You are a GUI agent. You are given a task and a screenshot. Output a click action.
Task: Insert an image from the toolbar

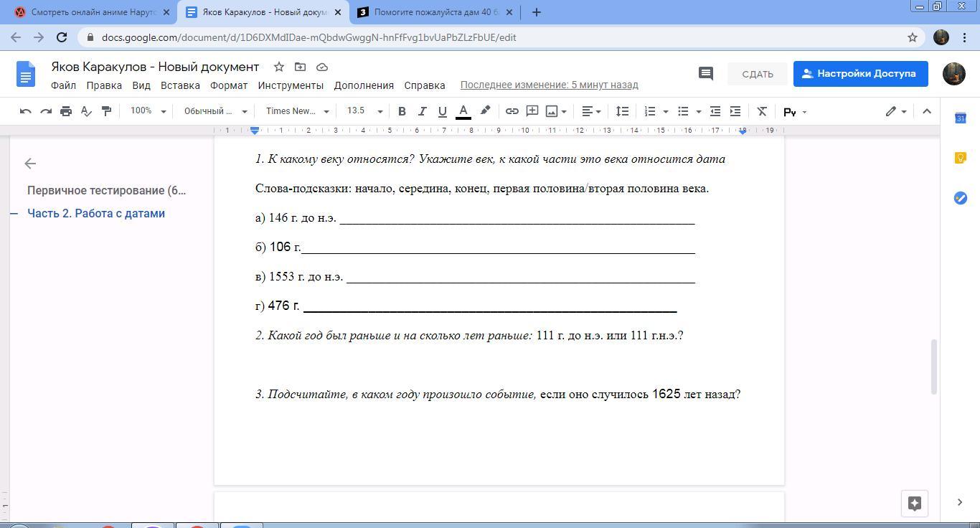pos(552,111)
